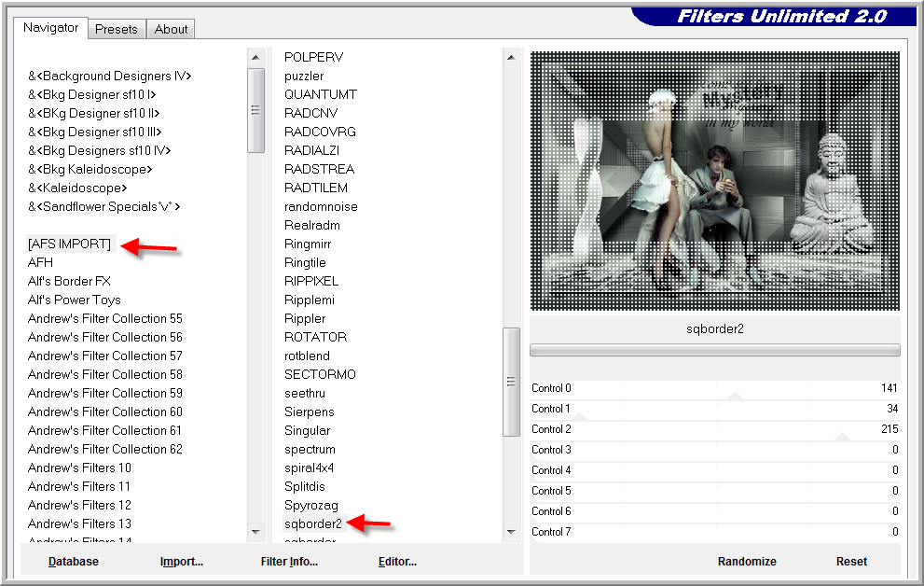Click the Database button
Viewport: 924px width, 586px height.
[74, 562]
